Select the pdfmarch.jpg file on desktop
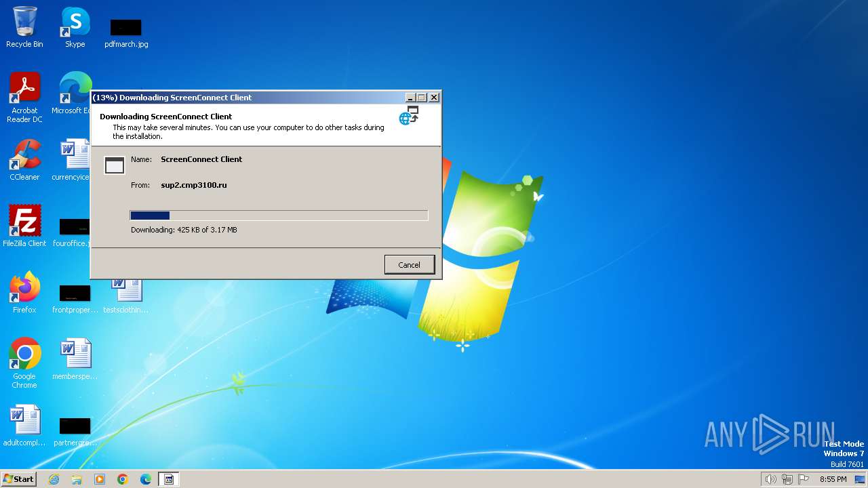 [x=126, y=33]
